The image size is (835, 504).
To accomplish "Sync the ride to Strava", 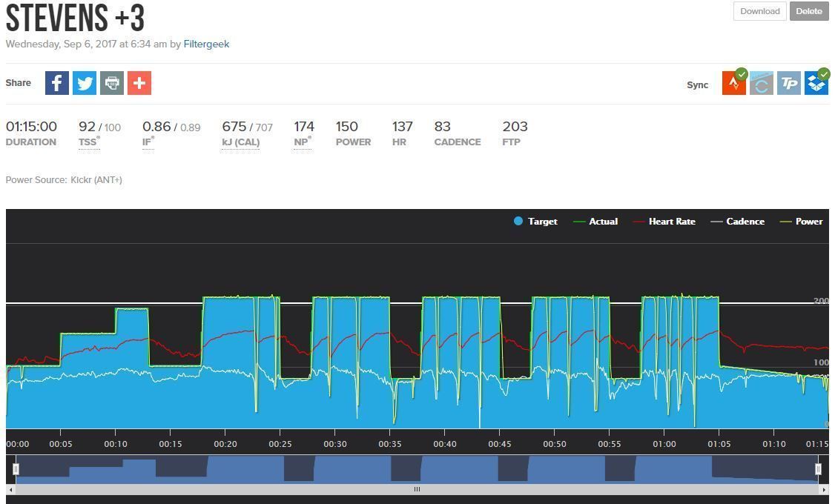I will (x=734, y=84).
